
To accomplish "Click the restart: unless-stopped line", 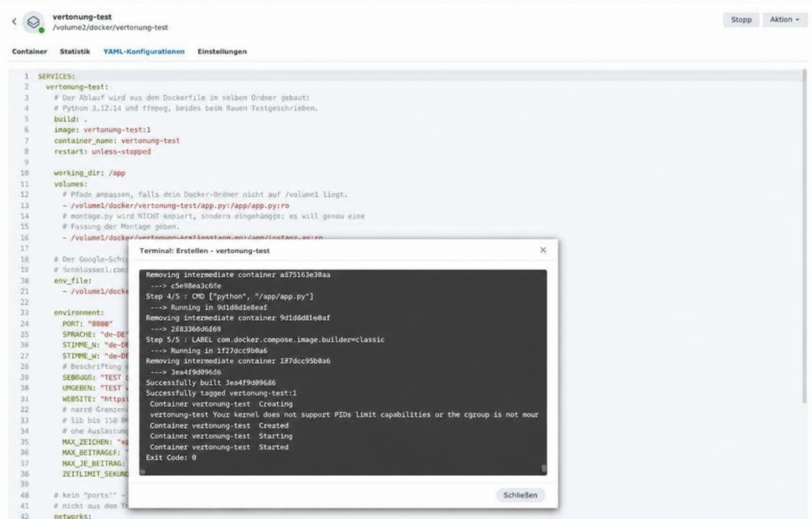I will click(102, 152).
